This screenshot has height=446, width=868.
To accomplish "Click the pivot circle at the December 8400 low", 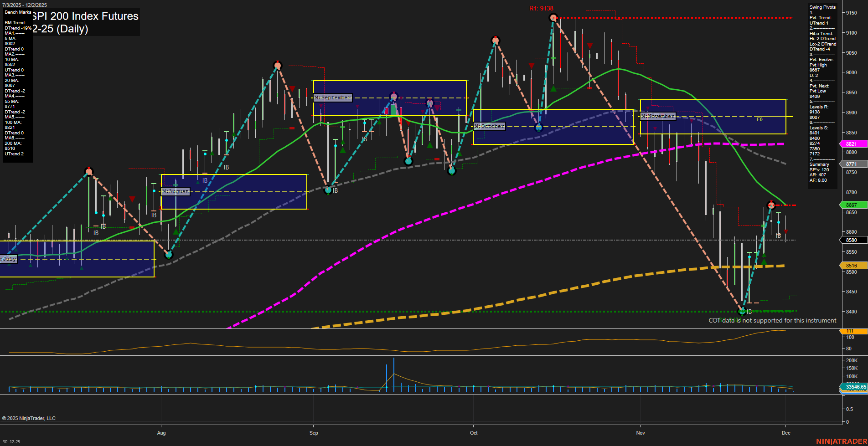I will click(x=743, y=312).
